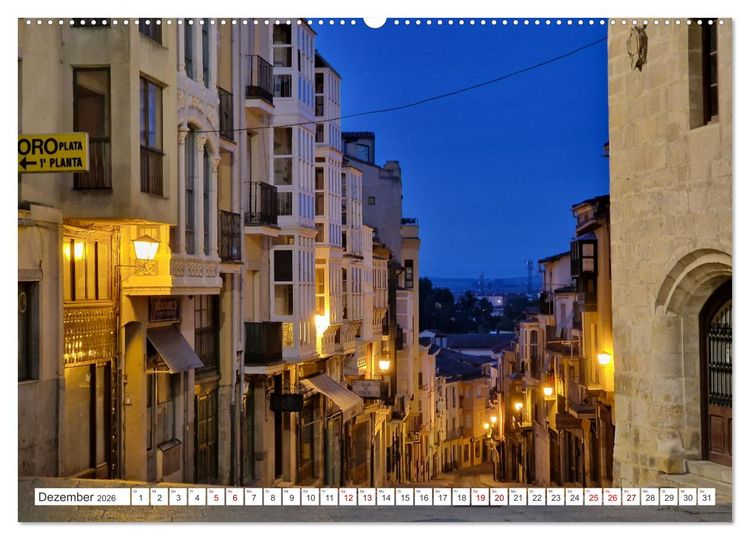The image size is (750, 540).
Task: Click day 23 in the calendar strip
Action: pyautogui.click(x=556, y=497)
